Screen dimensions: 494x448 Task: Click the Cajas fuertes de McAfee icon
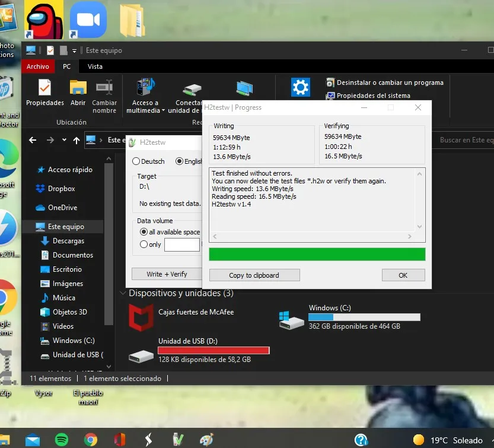(141, 318)
